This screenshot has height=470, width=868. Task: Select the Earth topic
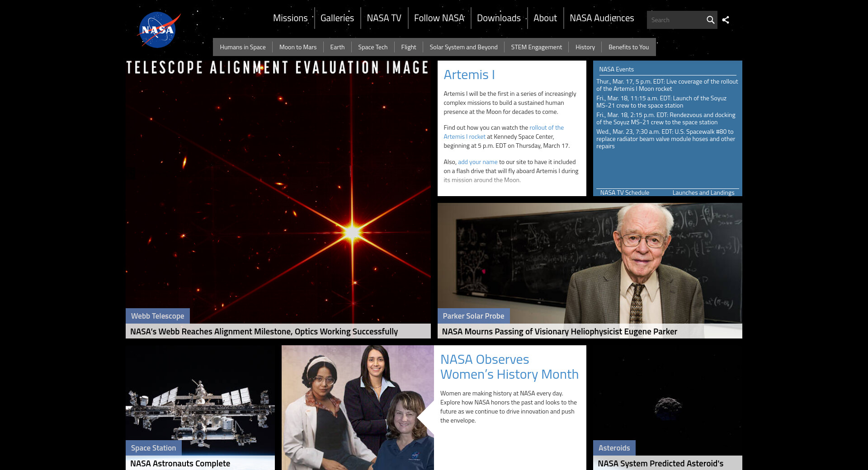click(x=337, y=47)
